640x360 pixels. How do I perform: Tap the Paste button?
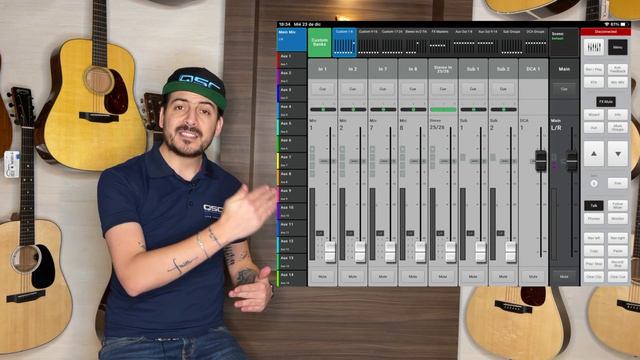coord(618,251)
